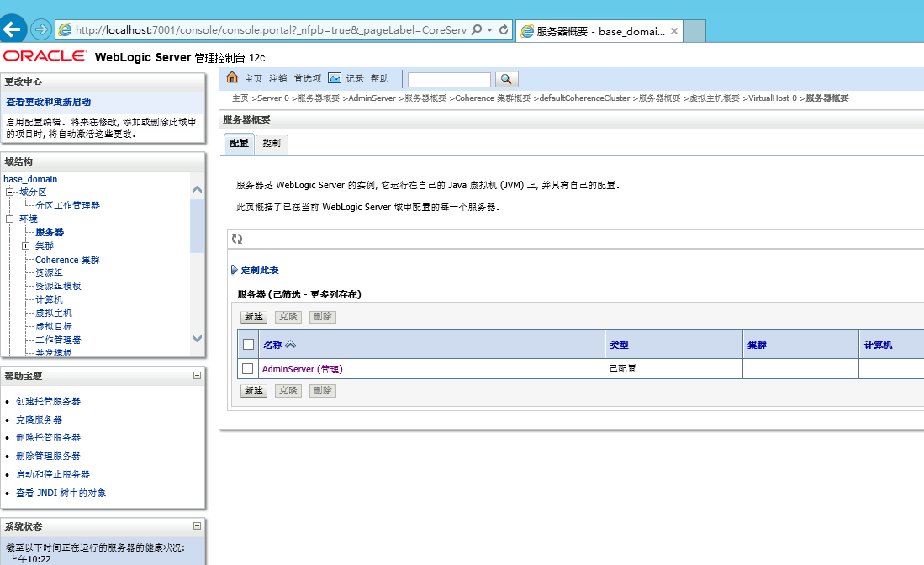Open 首选项 from the toolbar
Image resolution: width=924 pixels, height=565 pixels.
point(308,78)
